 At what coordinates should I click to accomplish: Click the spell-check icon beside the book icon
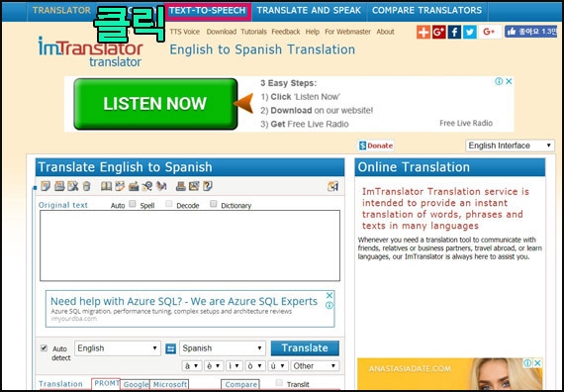coord(120,186)
